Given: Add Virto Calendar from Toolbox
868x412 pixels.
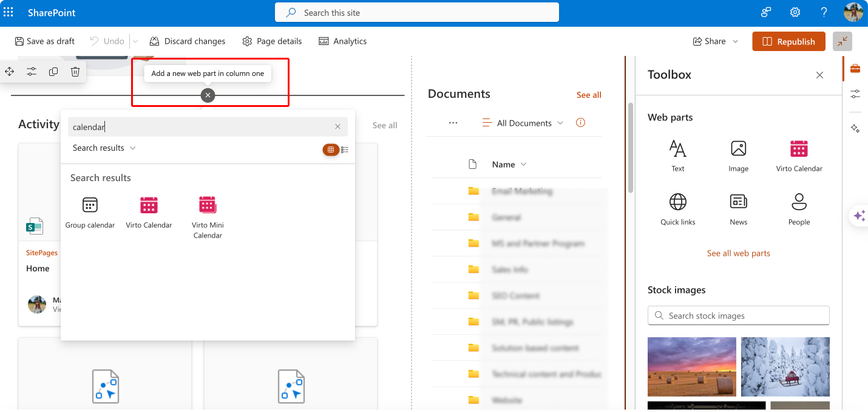Looking at the screenshot, I should pos(799,156).
